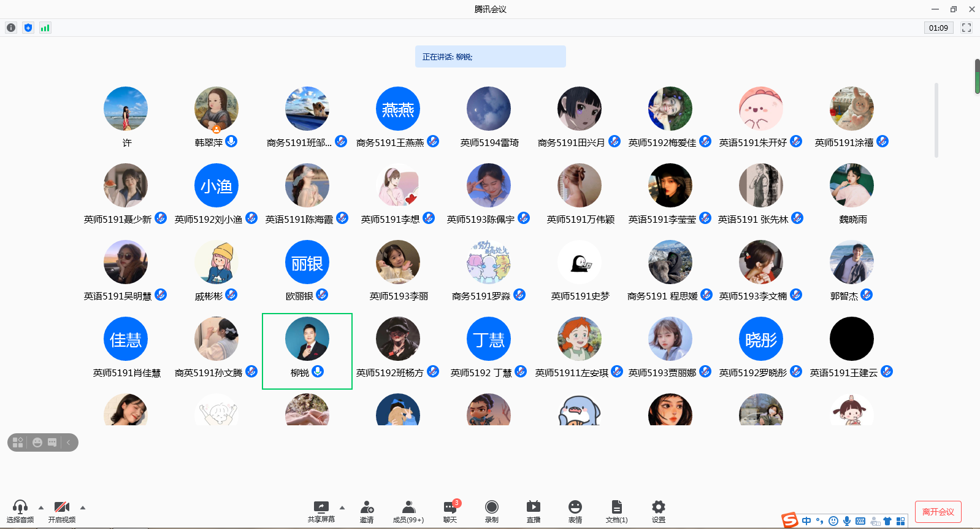Expand audio options arrow beside 选择音频
Image resolution: width=980 pixels, height=529 pixels.
[x=41, y=508]
